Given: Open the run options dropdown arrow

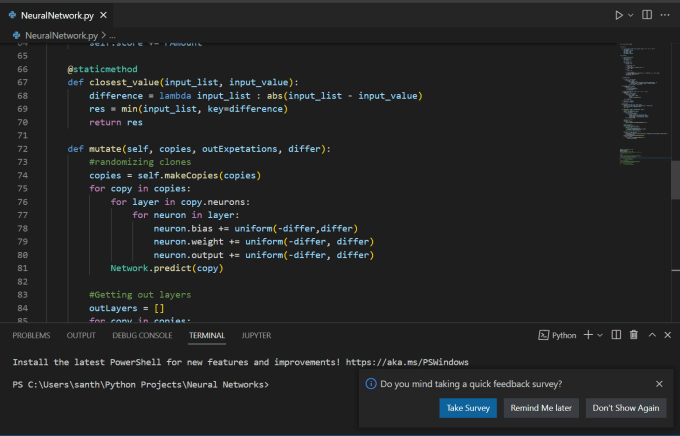Looking at the screenshot, I should pos(631,15).
